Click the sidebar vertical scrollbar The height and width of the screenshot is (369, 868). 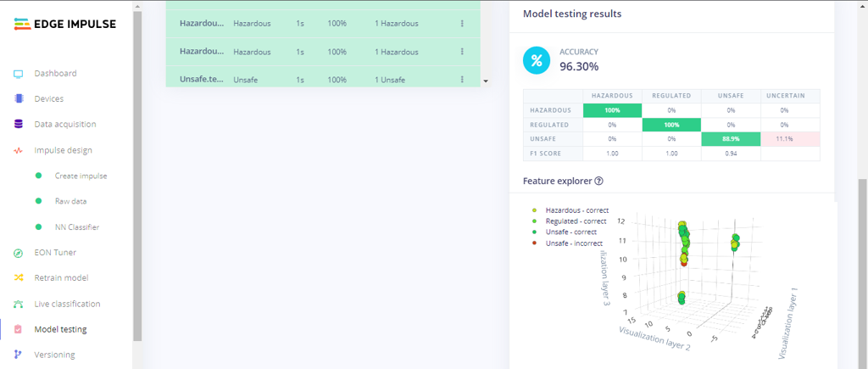tap(137, 170)
